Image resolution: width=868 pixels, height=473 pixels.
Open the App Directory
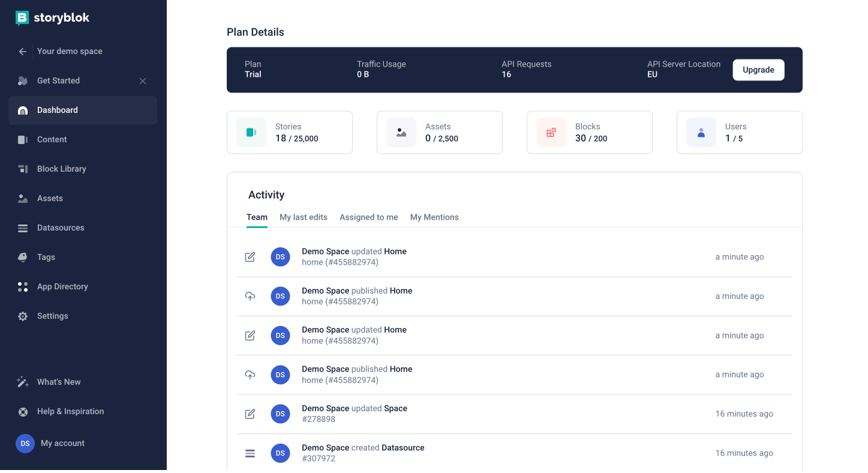tap(62, 286)
